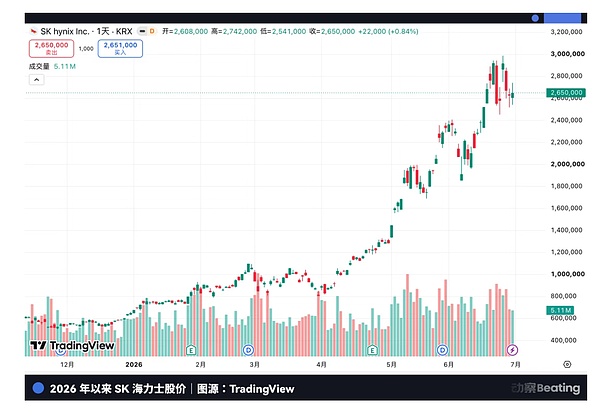Click the late-April earnings E marker
This screenshot has height=415, width=600.
coord(372,350)
